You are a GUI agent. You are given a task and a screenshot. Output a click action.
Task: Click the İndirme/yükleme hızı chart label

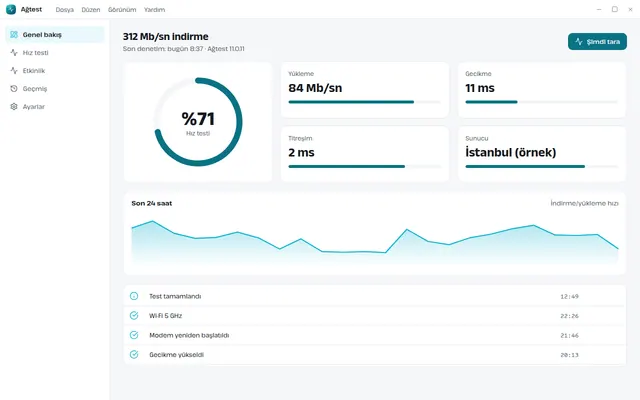(584, 203)
